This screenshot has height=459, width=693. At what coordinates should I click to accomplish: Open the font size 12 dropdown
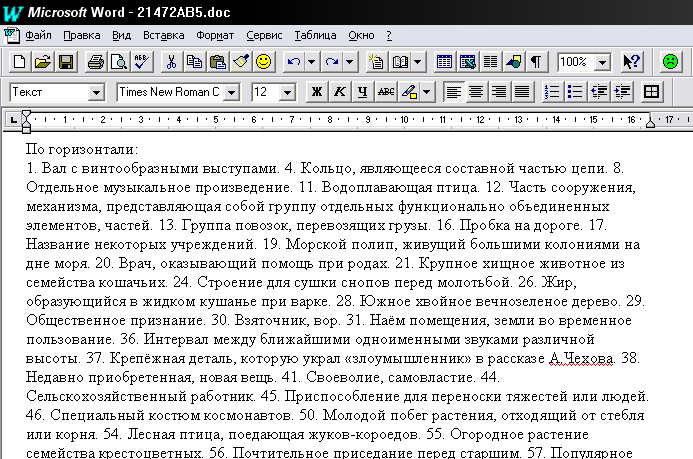pyautogui.click(x=287, y=93)
